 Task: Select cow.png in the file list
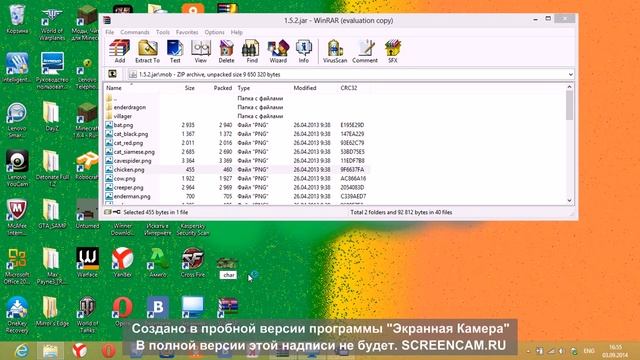click(x=237, y=179)
